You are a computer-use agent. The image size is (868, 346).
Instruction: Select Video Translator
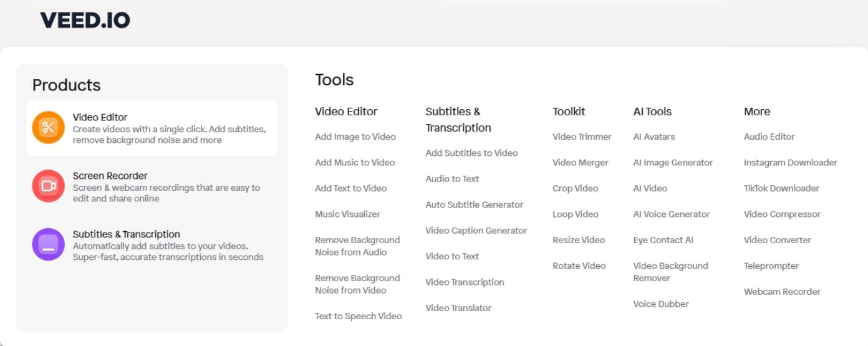(458, 308)
